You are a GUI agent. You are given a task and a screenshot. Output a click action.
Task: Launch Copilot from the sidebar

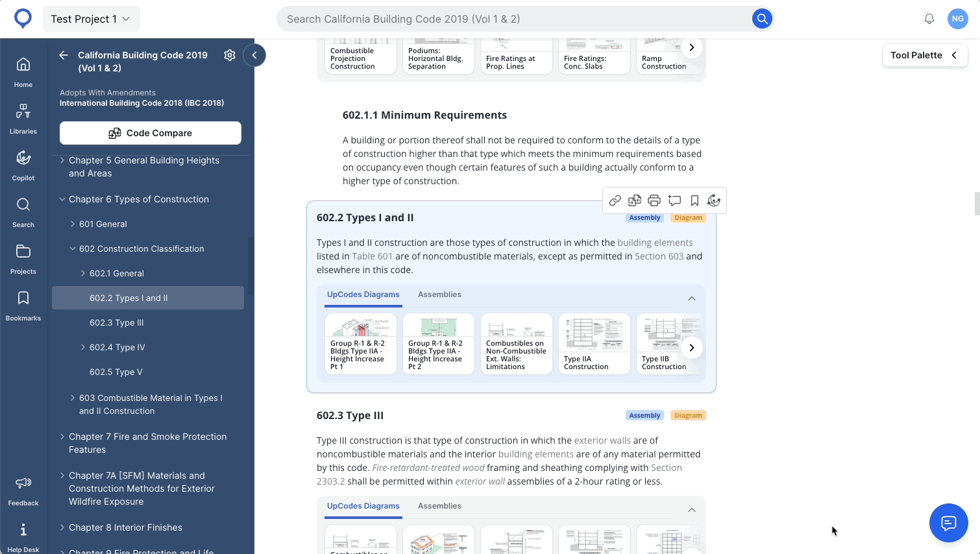click(x=23, y=165)
